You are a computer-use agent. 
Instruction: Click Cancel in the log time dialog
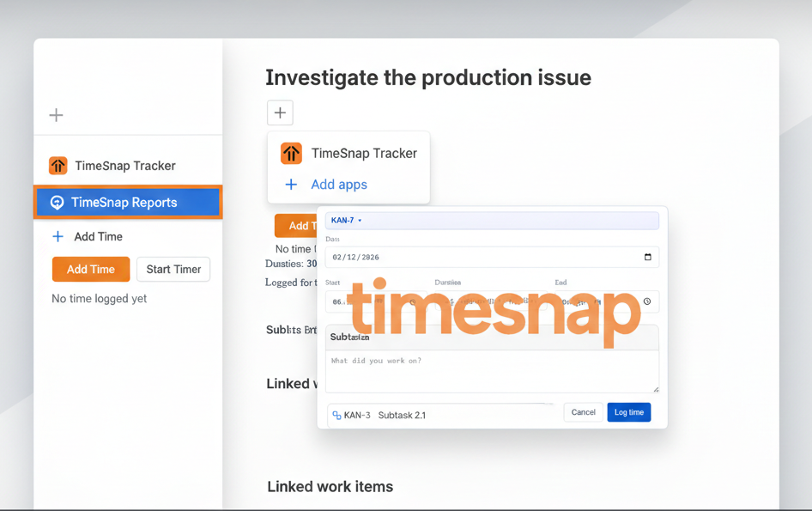coord(583,412)
